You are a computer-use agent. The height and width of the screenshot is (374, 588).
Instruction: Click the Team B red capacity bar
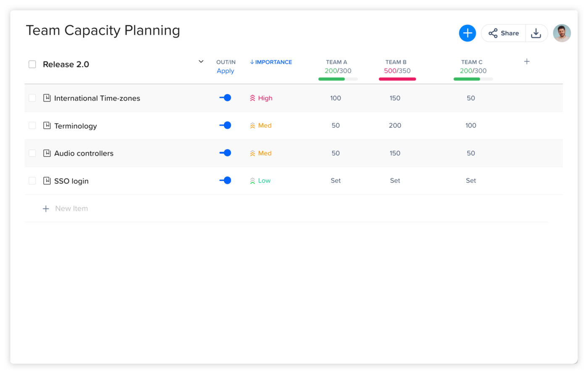(x=397, y=79)
